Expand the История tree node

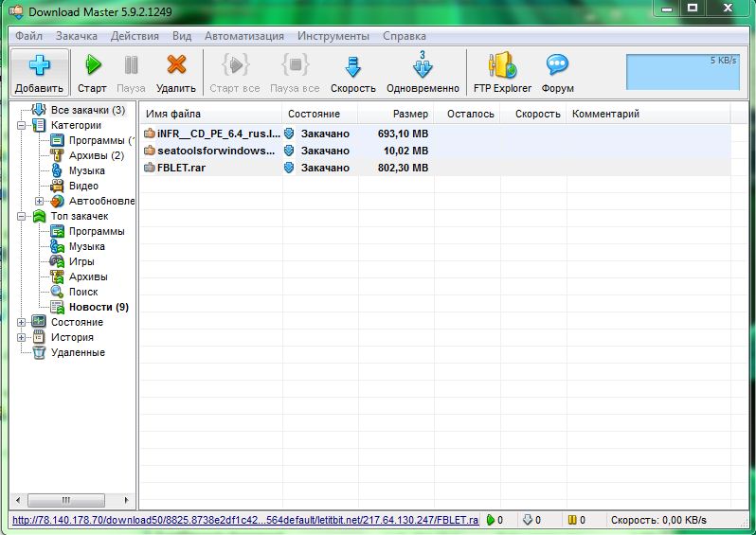(x=23, y=337)
